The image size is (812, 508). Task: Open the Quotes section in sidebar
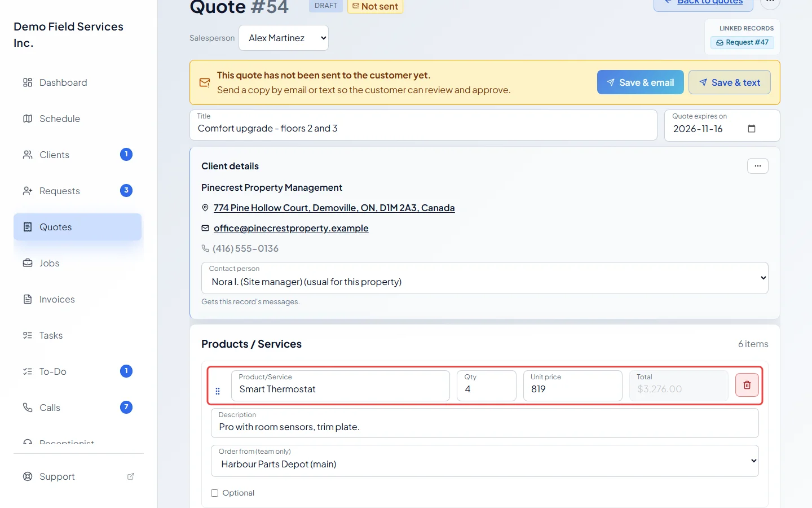pos(78,227)
